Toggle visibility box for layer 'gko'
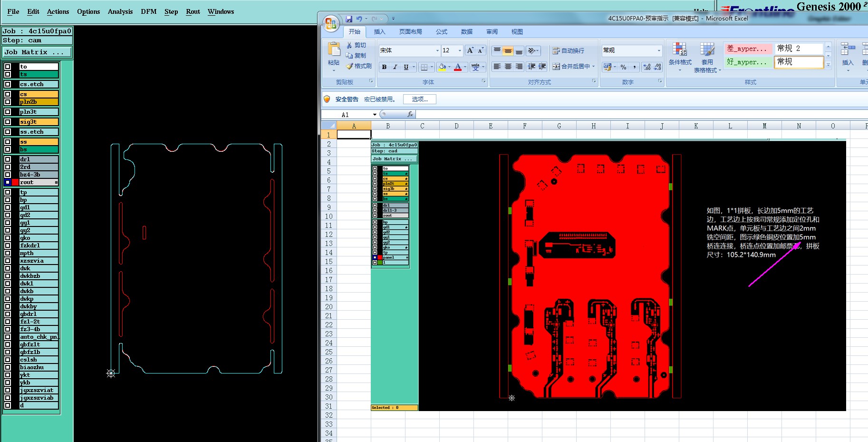The width and height of the screenshot is (868, 442). click(8, 238)
